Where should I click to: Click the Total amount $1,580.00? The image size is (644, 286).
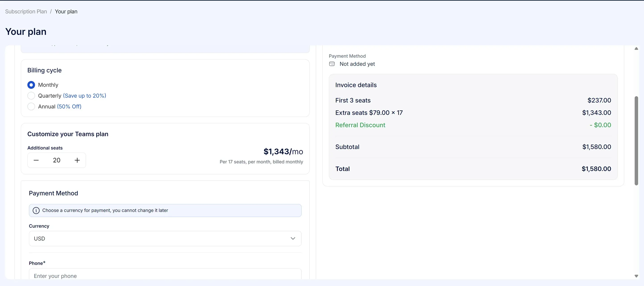point(596,169)
